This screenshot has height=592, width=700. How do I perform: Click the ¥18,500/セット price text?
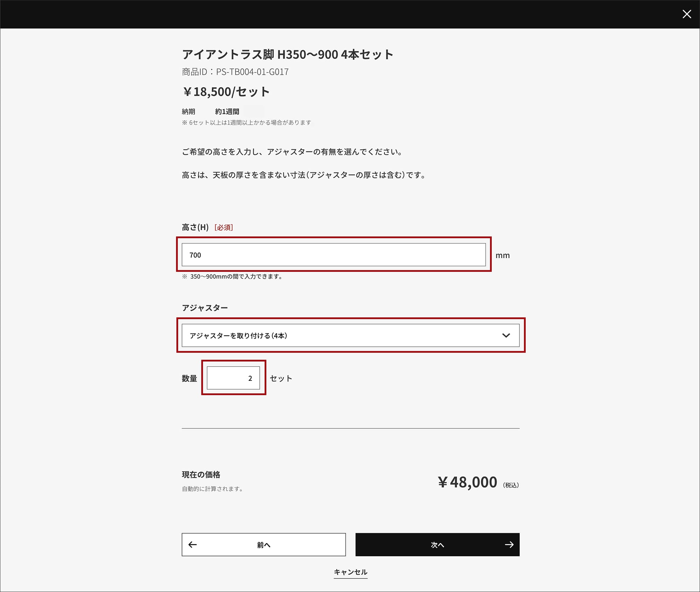[226, 92]
